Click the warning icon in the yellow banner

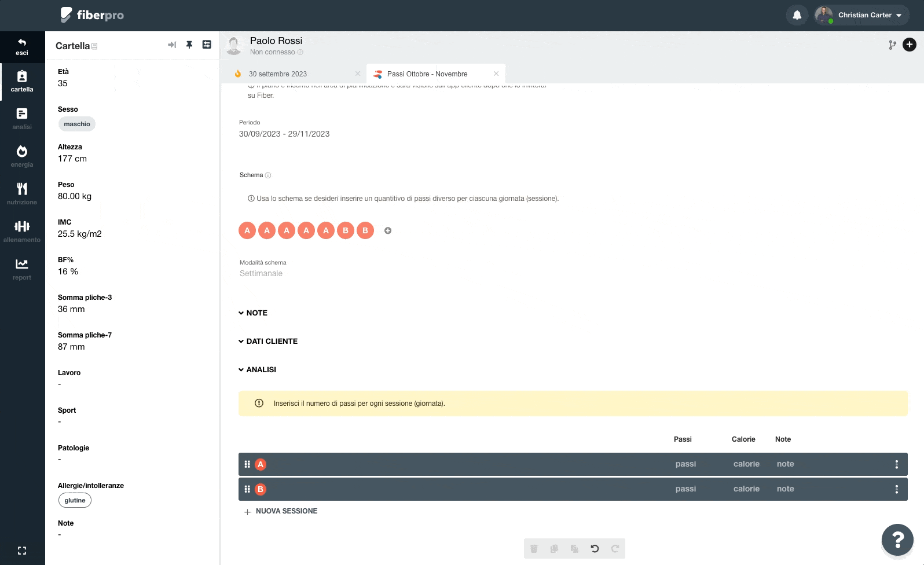point(259,403)
